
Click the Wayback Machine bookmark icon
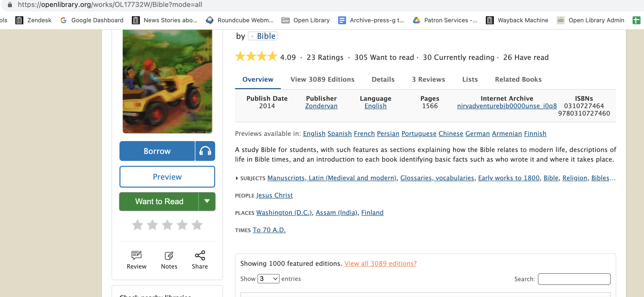click(490, 20)
